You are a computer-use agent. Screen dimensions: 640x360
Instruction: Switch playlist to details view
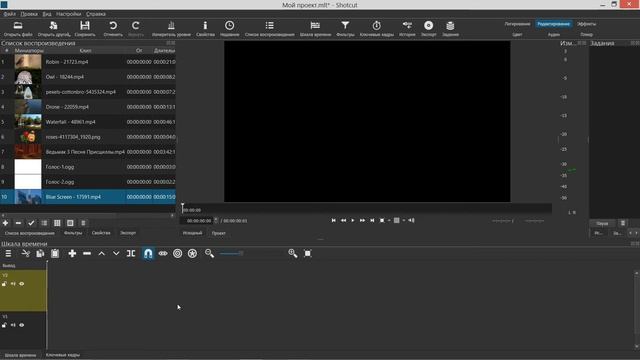pos(44,223)
